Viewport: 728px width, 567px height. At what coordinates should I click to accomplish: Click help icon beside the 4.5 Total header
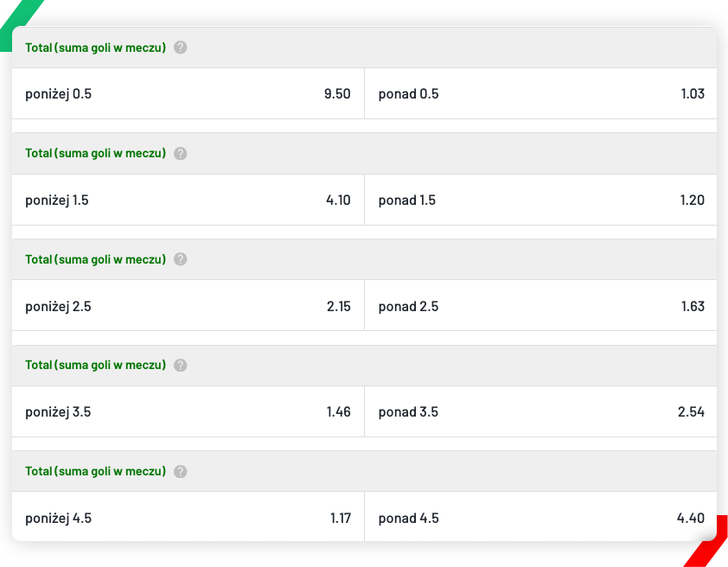pos(180,471)
